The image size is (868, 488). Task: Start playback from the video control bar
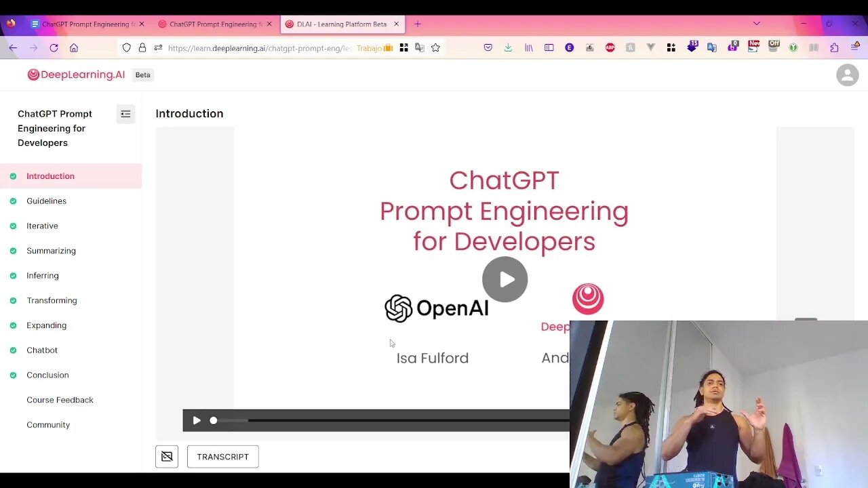(197, 420)
